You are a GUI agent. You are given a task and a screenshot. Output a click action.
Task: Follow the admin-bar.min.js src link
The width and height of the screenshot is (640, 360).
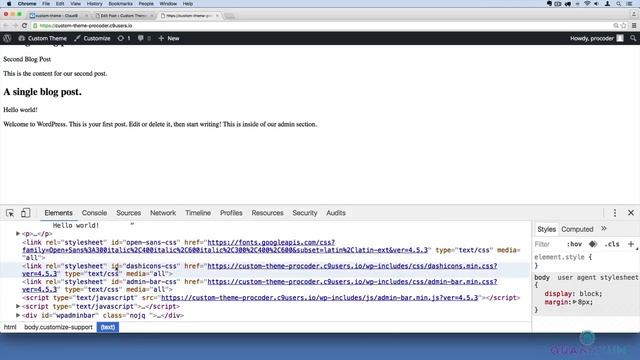point(320,298)
